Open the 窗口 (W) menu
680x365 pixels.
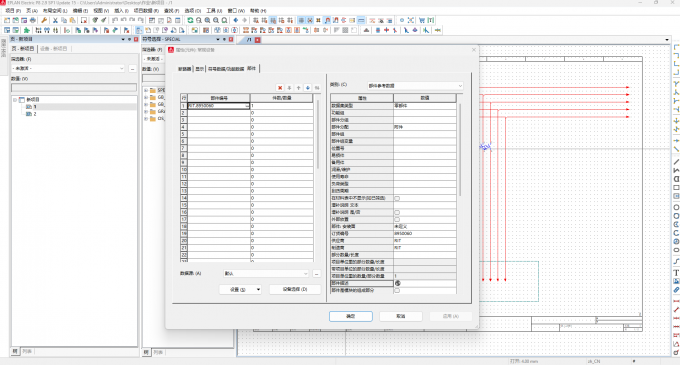pos(236,10)
